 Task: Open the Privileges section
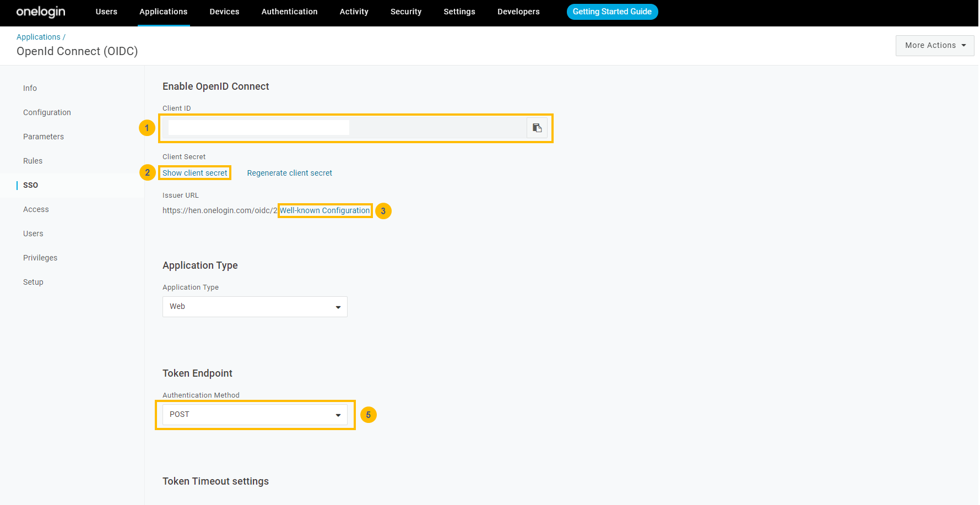click(x=40, y=258)
